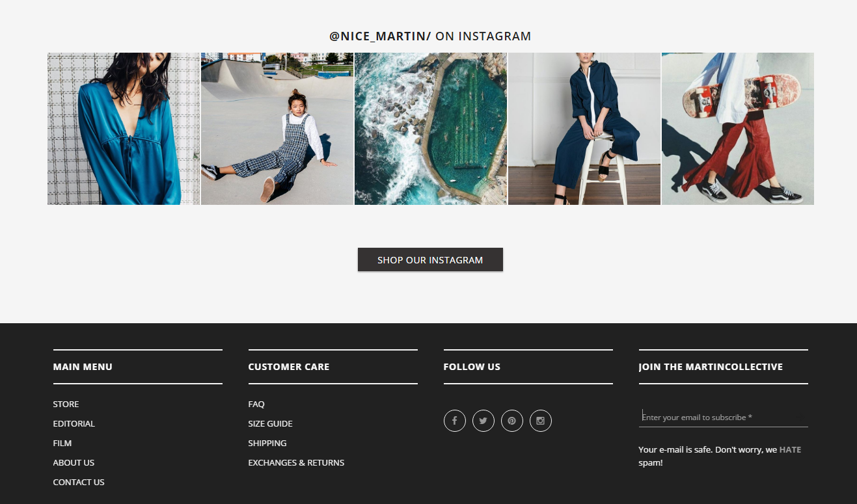Screen dimensions: 857x504
Task: Select the skateboard and red pants photo
Action: pos(738,129)
